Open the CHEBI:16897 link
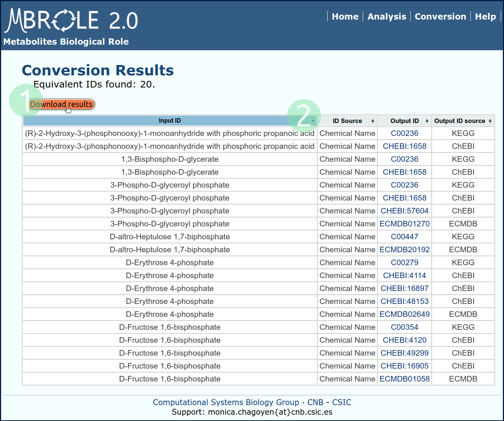 (x=404, y=288)
